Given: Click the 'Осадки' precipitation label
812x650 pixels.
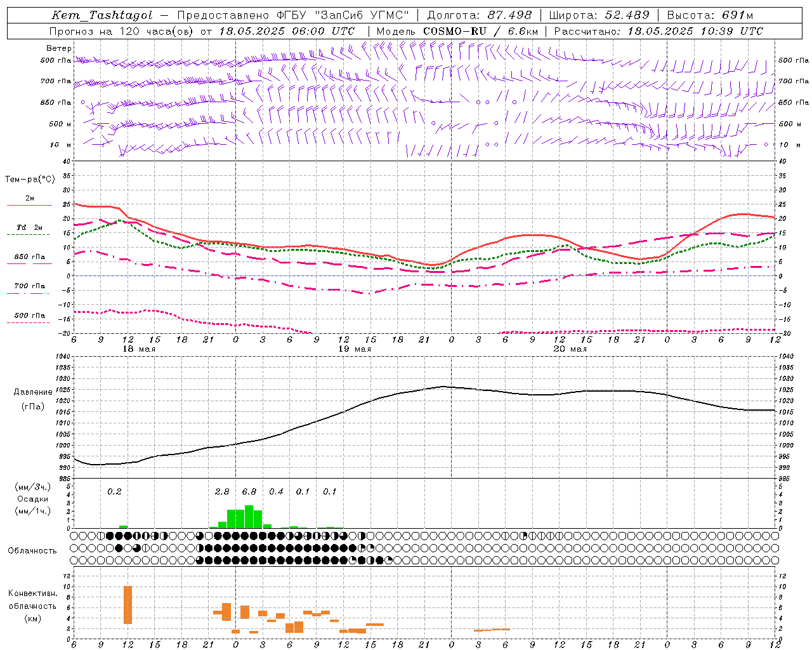Looking at the screenshot, I should tap(33, 499).
